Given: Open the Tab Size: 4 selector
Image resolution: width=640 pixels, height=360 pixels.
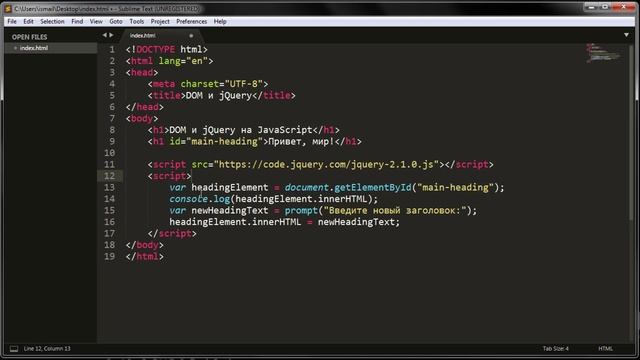Looking at the screenshot, I should point(556,349).
